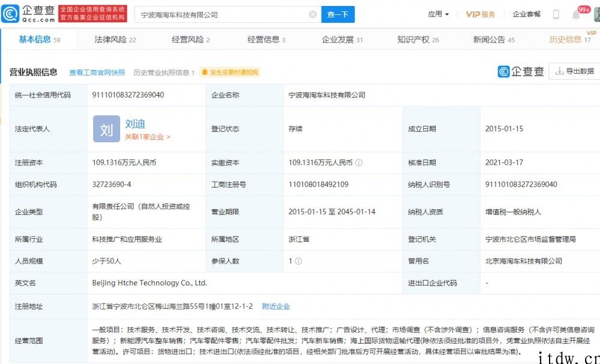The height and width of the screenshot is (364, 600).
Task: Switch to the 经营信息 tab
Action: coord(266,40)
